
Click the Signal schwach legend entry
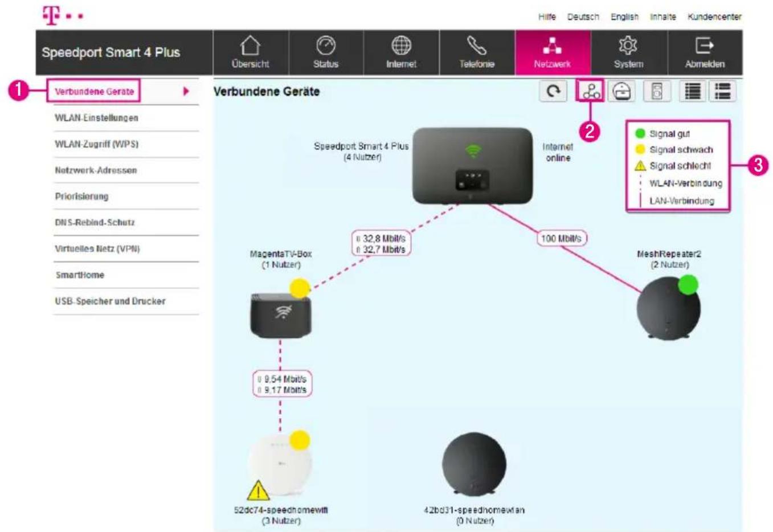pos(674,150)
